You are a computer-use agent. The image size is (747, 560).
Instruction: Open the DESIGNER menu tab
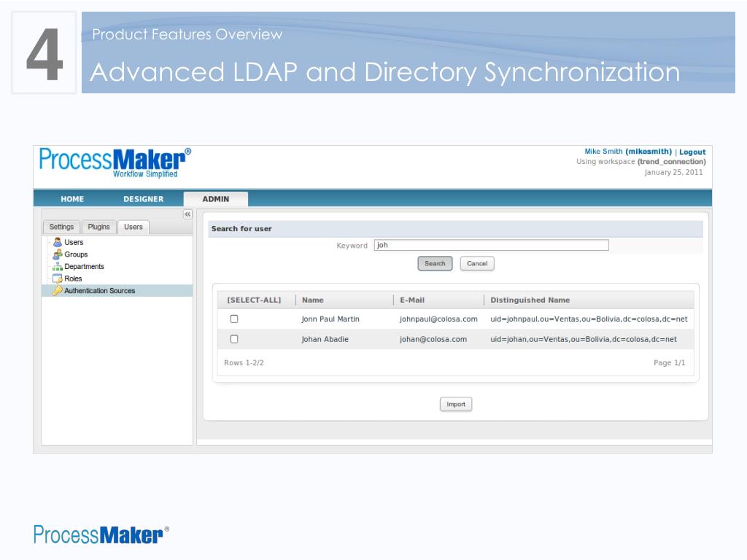(x=144, y=199)
